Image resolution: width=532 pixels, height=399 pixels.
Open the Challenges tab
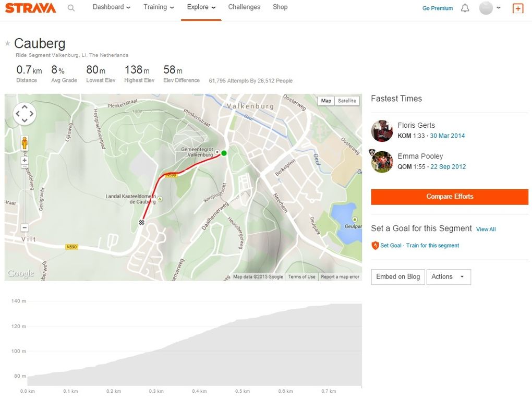(x=244, y=7)
